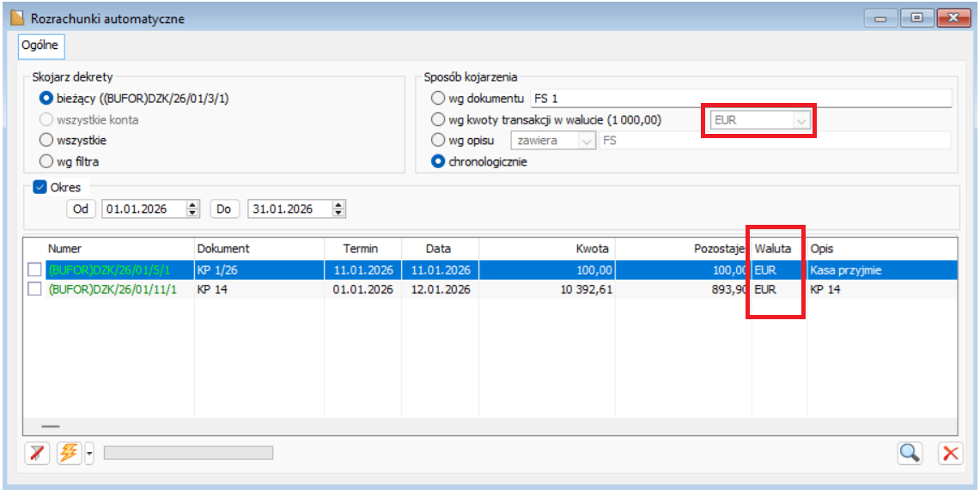Click the document field containing 'FS 1'
Image resolution: width=980 pixels, height=490 pixels.
(x=740, y=98)
